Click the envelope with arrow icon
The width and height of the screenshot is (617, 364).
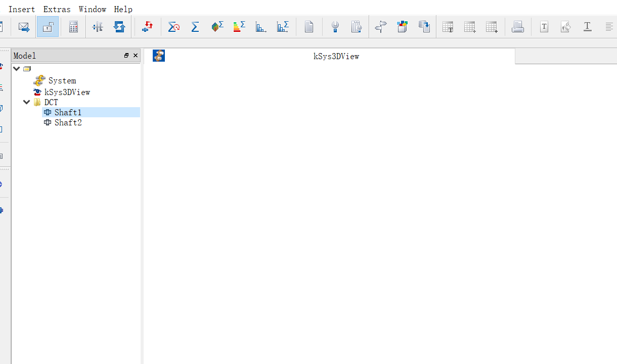24,27
